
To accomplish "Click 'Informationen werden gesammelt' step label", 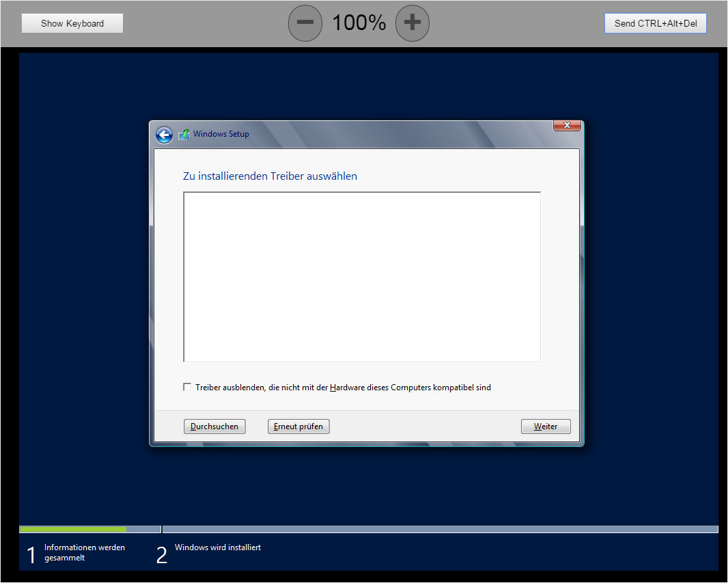I will [85, 552].
